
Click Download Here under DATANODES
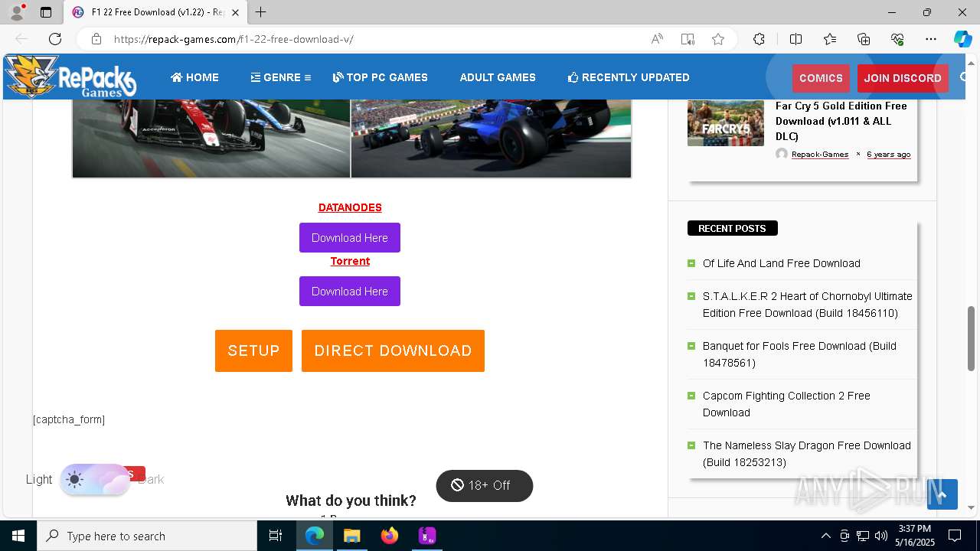coord(350,237)
